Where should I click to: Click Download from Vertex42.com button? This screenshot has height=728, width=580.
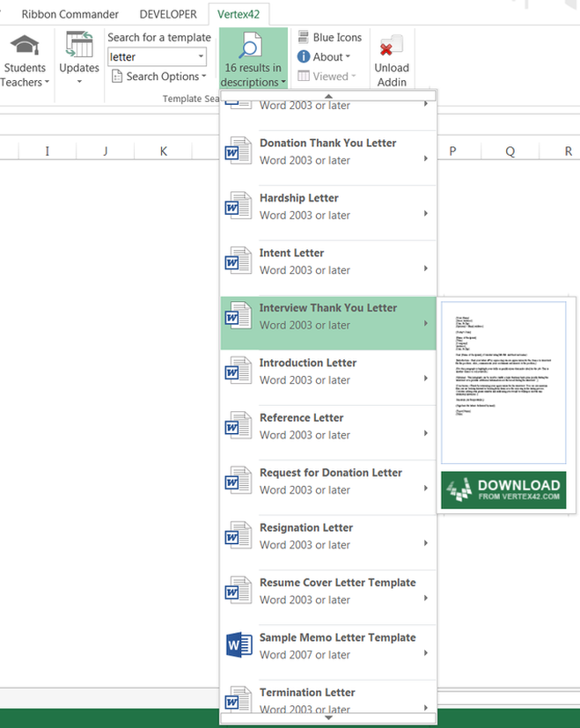(x=503, y=490)
